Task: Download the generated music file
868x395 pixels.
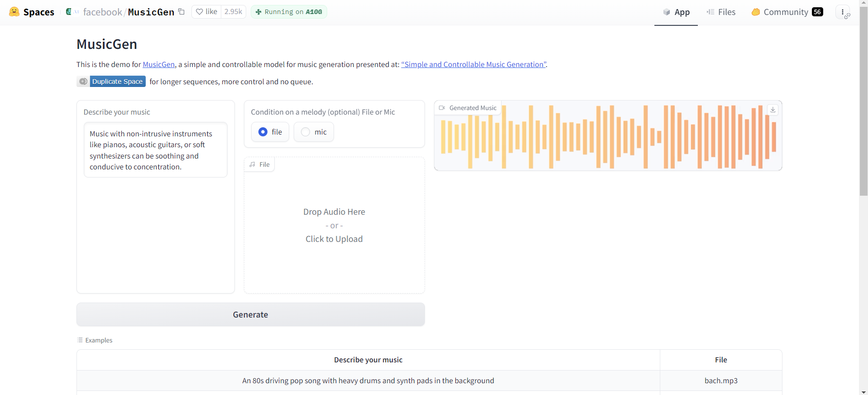Action: click(773, 110)
